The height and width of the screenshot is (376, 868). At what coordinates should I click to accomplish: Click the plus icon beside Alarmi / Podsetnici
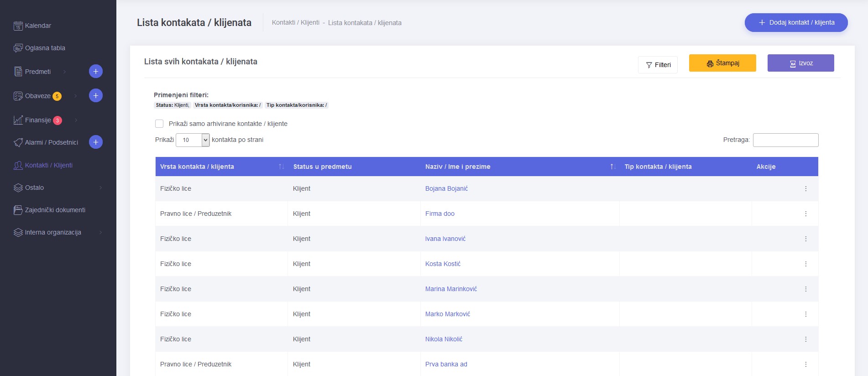[95, 142]
